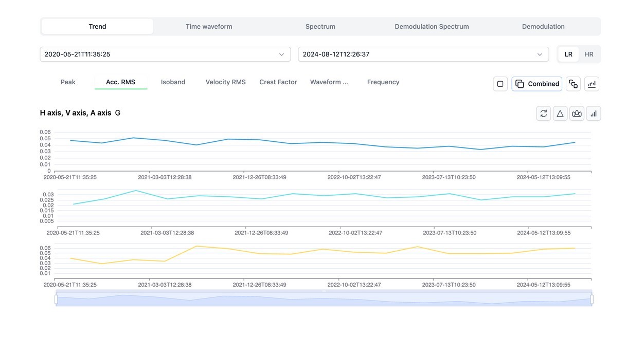Click the refresh arrows chart icon
The image size is (644, 355).
click(x=543, y=114)
